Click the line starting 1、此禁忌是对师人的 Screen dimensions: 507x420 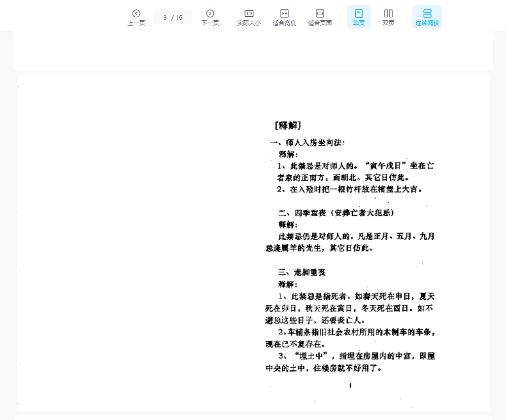pyautogui.click(x=355, y=166)
